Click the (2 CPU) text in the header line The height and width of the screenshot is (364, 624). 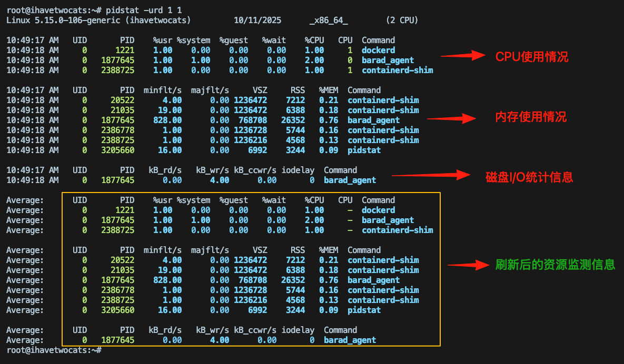pyautogui.click(x=402, y=20)
